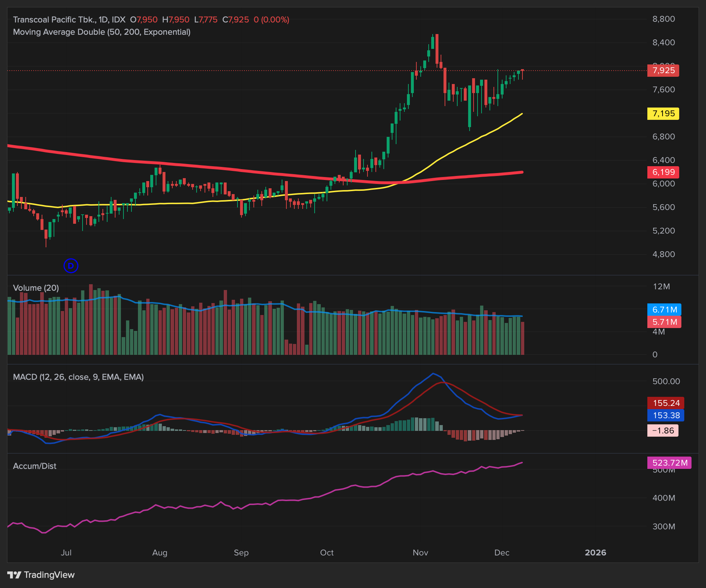Click the 2026 label on time axis
Screen dimensions: 706x588
[x=595, y=553]
